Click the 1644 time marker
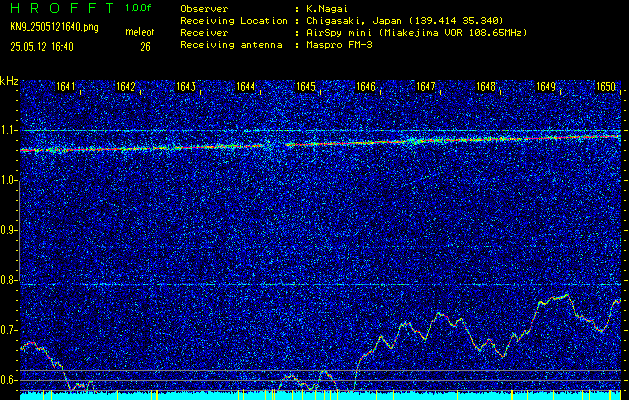This screenshot has width=629, height=400. [246, 87]
